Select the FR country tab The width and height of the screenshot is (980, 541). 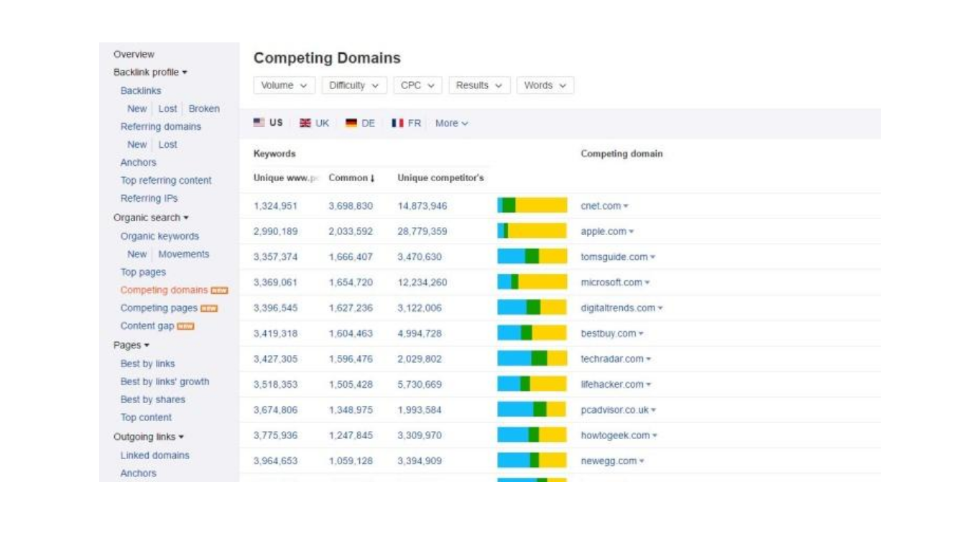click(x=406, y=123)
